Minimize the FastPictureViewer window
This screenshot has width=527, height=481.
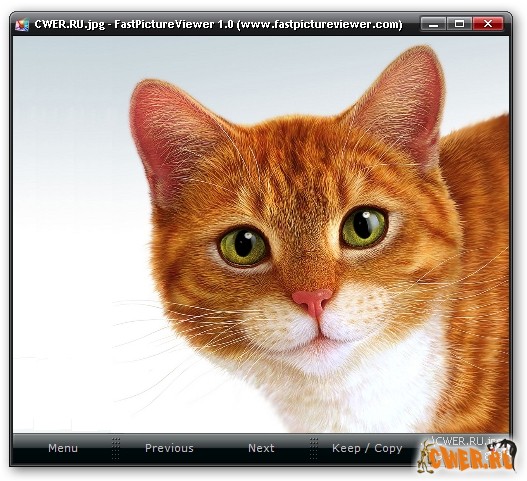click(x=433, y=24)
